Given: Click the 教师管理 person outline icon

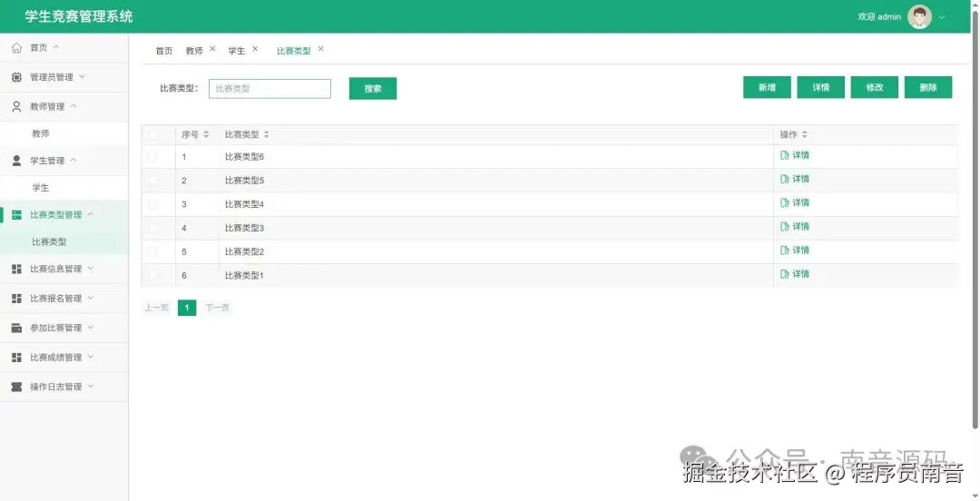Looking at the screenshot, I should pyautogui.click(x=17, y=106).
